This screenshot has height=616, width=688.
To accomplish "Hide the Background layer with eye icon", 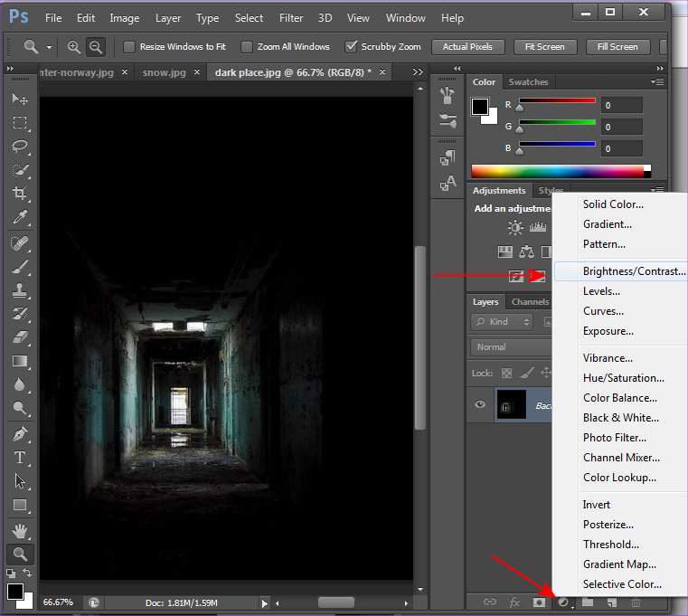I will click(x=481, y=405).
